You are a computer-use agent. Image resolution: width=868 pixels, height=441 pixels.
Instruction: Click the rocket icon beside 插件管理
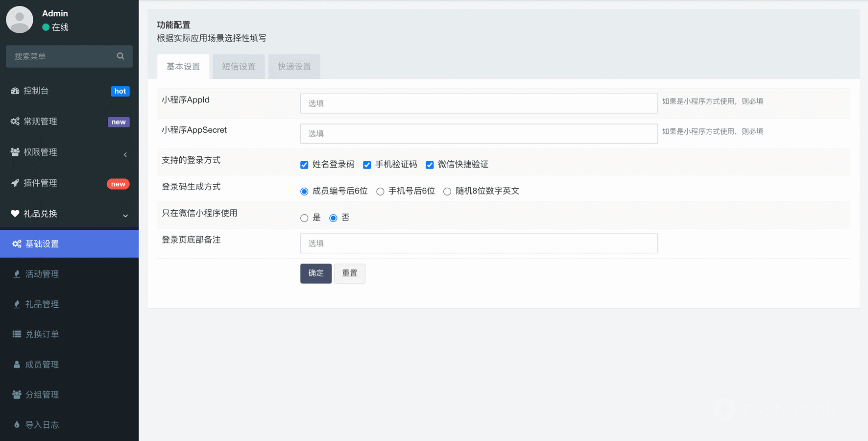(15, 183)
